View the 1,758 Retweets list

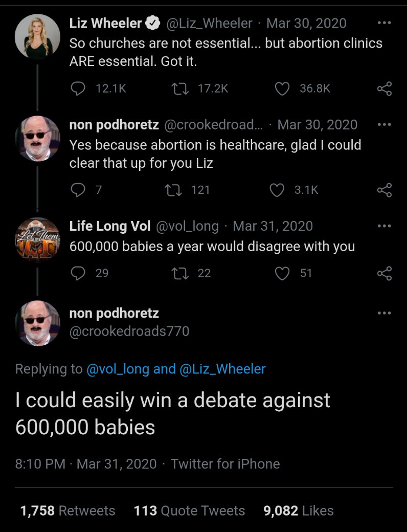(x=67, y=511)
